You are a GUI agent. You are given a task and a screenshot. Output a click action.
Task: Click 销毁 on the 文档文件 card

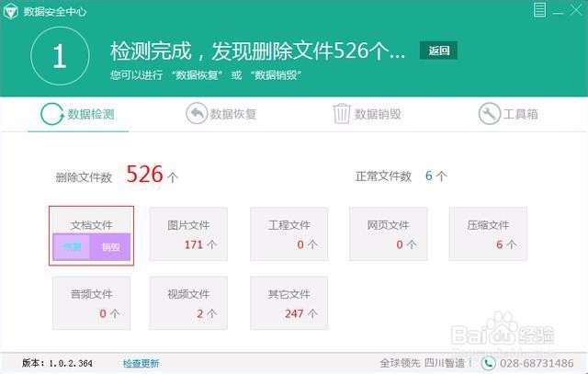click(x=110, y=247)
